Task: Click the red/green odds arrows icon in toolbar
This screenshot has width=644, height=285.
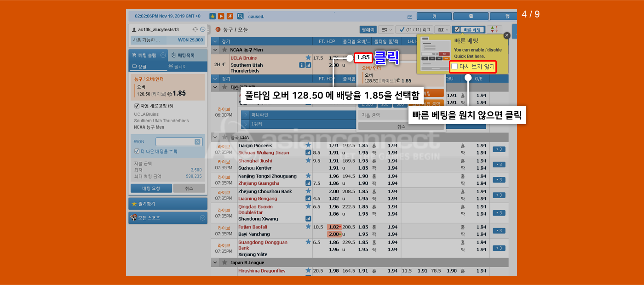Action: pos(494,29)
